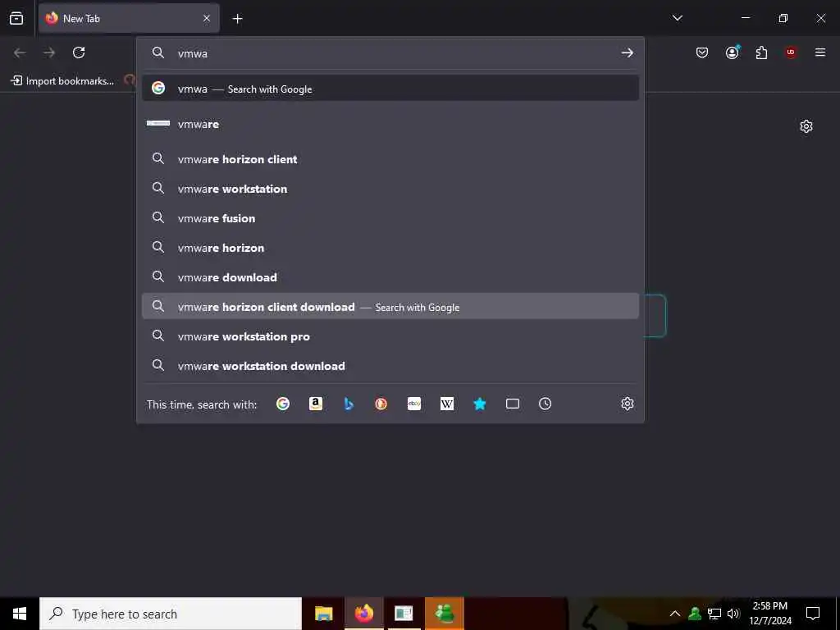Search this time with Google
The width and height of the screenshot is (840, 630).
(x=283, y=404)
